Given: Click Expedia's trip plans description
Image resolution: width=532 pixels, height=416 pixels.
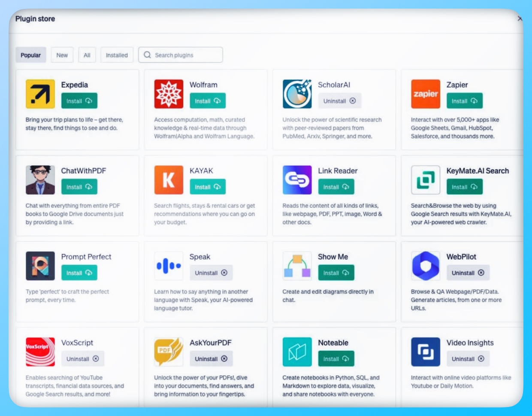Looking at the screenshot, I should pyautogui.click(x=74, y=124).
